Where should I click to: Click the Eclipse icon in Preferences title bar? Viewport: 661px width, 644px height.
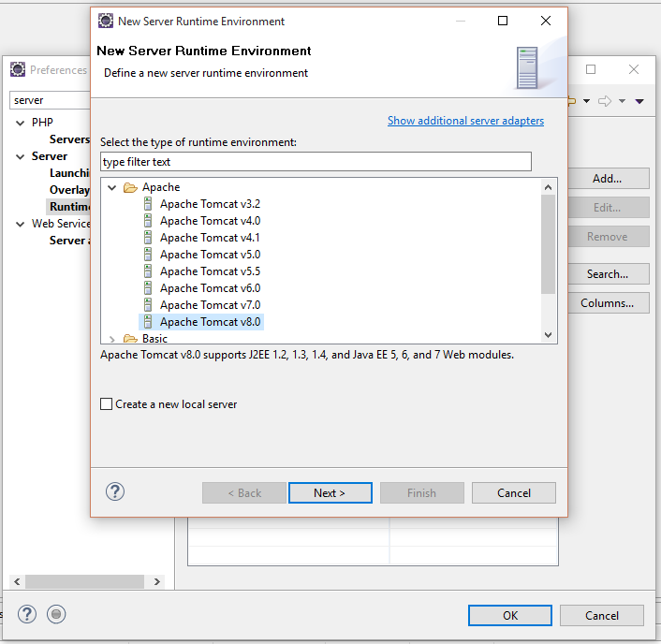(18, 69)
